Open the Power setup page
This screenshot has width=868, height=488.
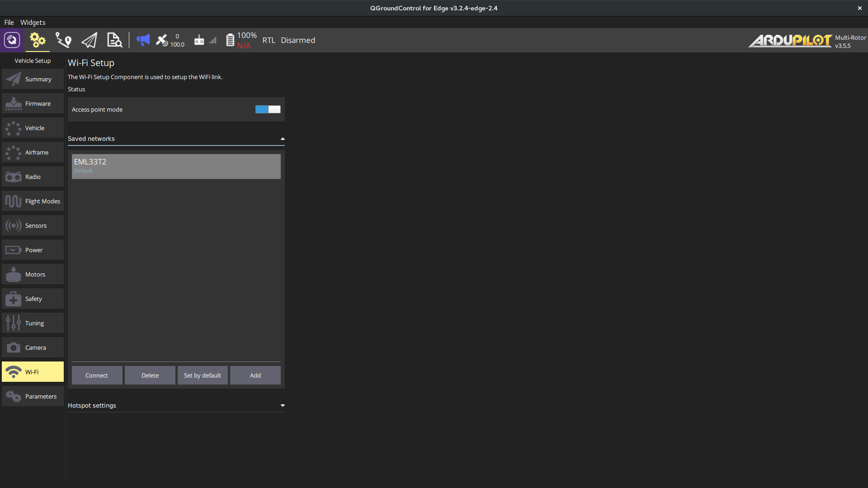tap(33, 250)
